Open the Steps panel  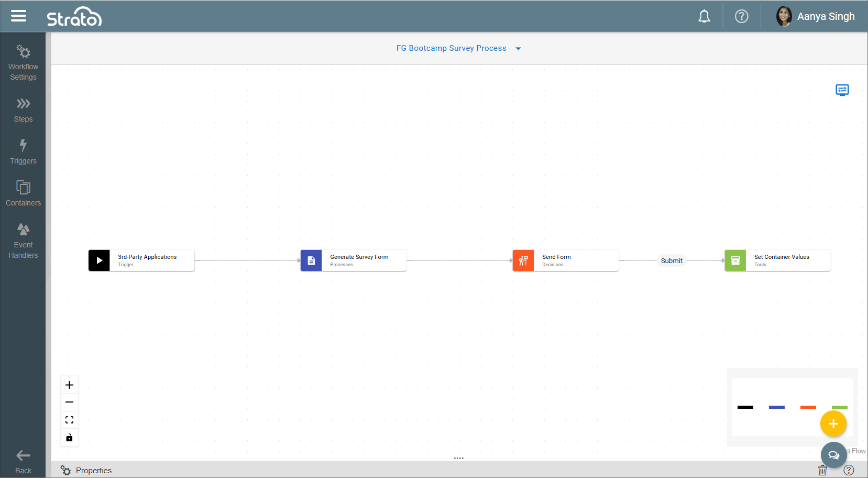tap(23, 110)
